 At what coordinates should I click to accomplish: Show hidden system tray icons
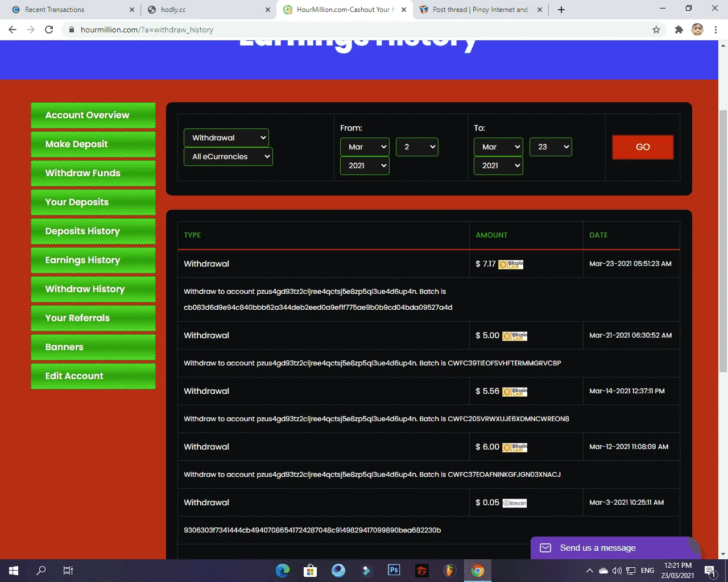(x=590, y=571)
